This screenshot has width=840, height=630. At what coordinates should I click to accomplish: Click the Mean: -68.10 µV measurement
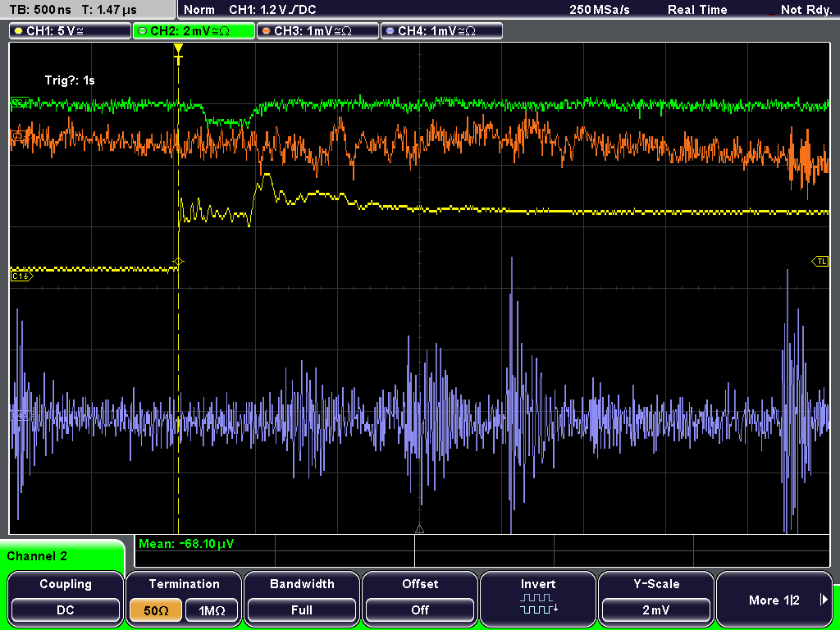click(x=186, y=544)
